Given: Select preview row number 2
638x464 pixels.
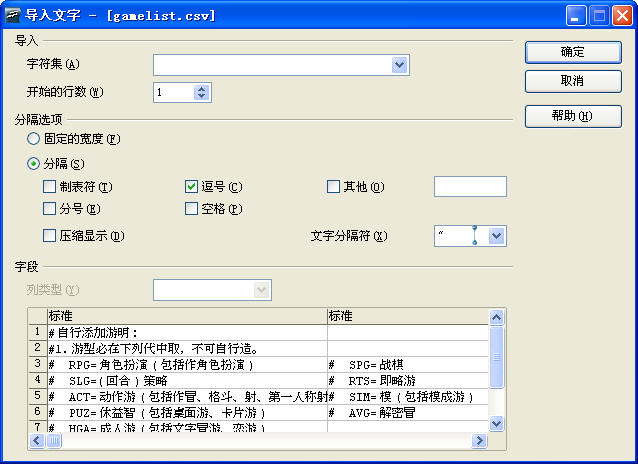Looking at the screenshot, I should point(38,348).
